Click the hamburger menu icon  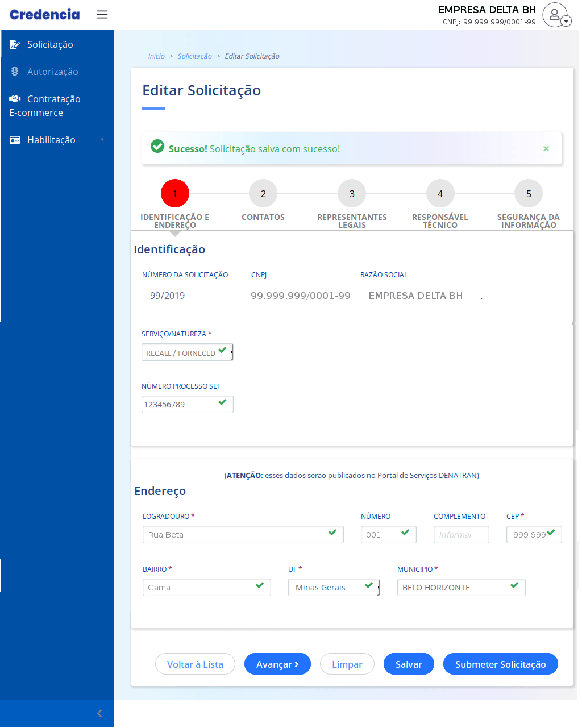[x=102, y=15]
